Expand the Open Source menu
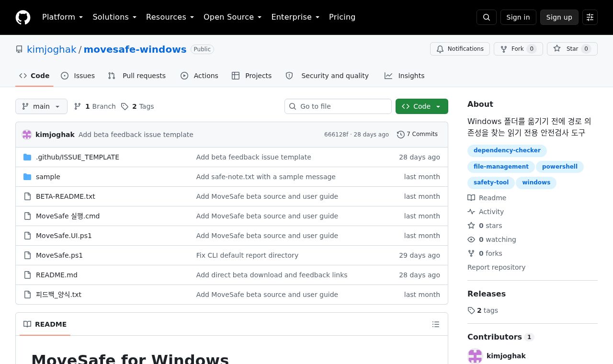 click(x=233, y=17)
